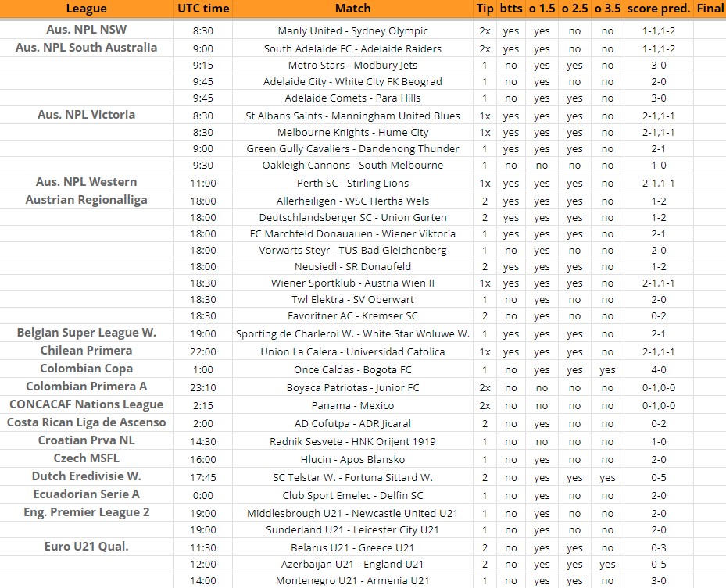Click the score pred. column header
Viewport: 726px width, 588px height.
(x=658, y=9)
